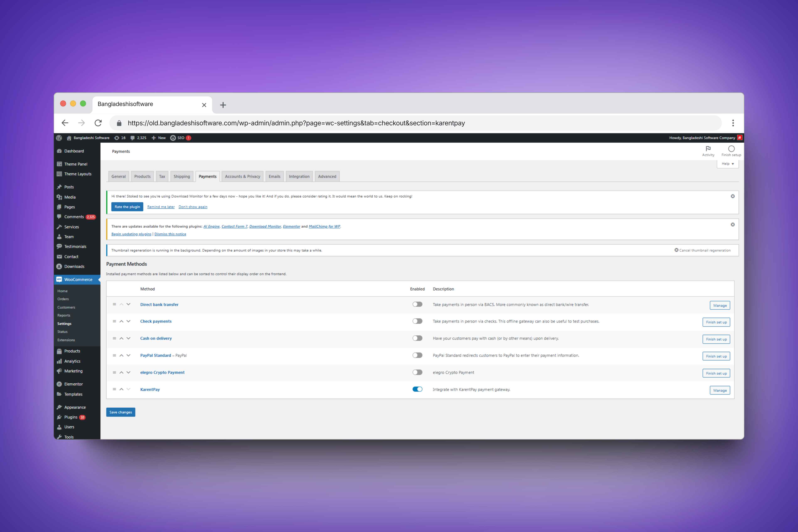
Task: Open Dashboard in the sidebar
Action: (74, 151)
